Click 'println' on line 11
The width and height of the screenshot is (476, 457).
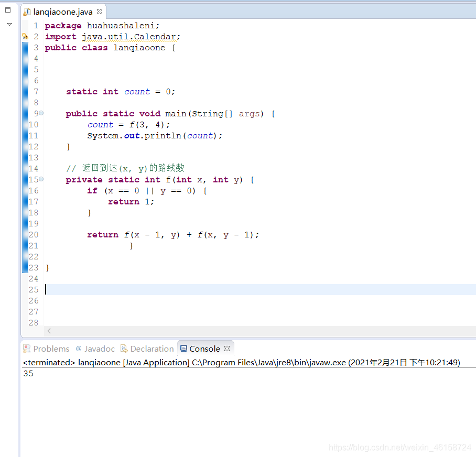click(x=163, y=136)
